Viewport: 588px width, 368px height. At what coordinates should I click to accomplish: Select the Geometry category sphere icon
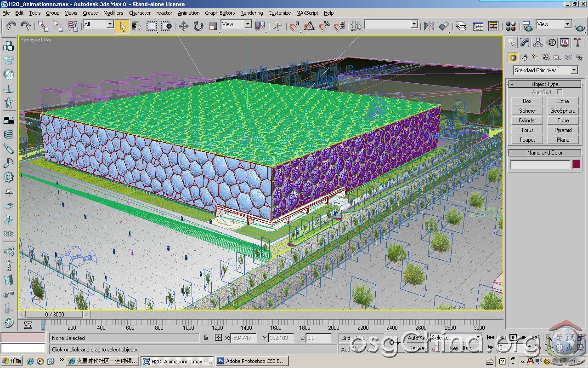[513, 57]
